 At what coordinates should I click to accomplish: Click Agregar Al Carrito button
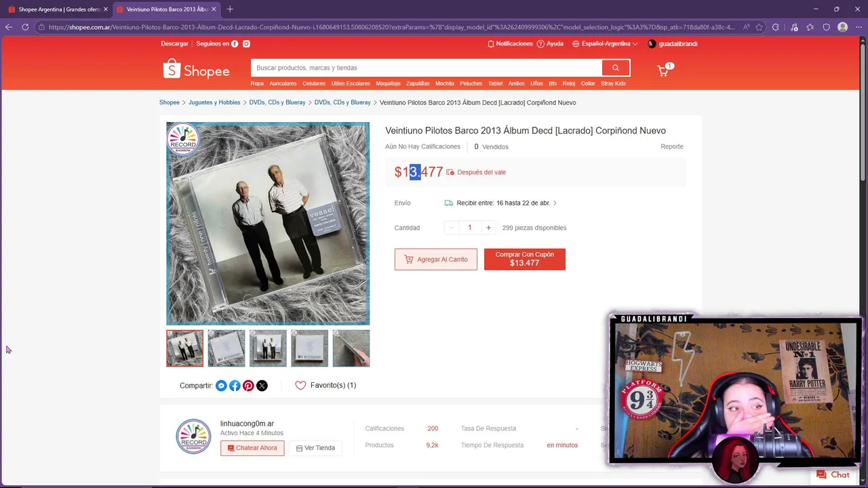(x=436, y=260)
